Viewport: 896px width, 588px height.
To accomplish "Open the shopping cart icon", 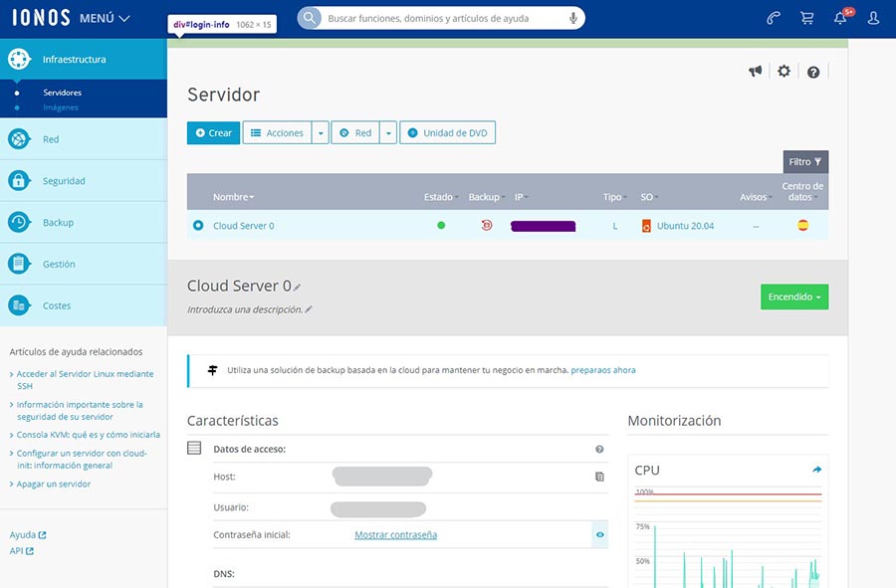I will point(806,18).
